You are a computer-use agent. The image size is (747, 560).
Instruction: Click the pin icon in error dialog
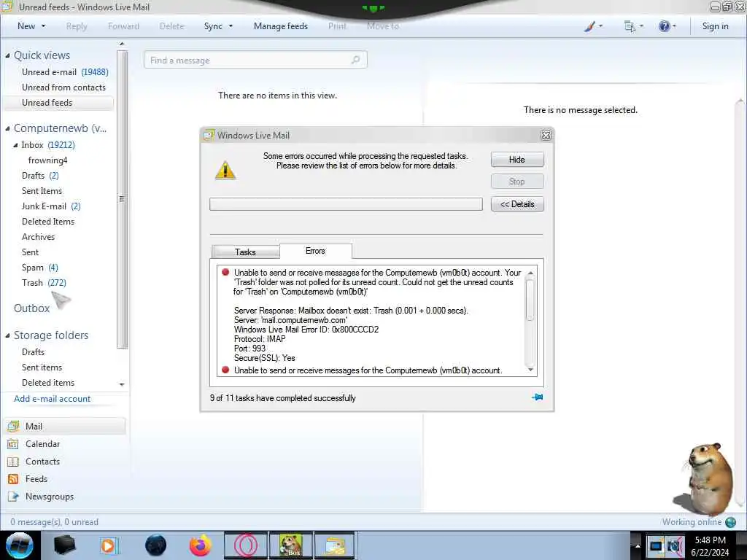pyautogui.click(x=537, y=397)
